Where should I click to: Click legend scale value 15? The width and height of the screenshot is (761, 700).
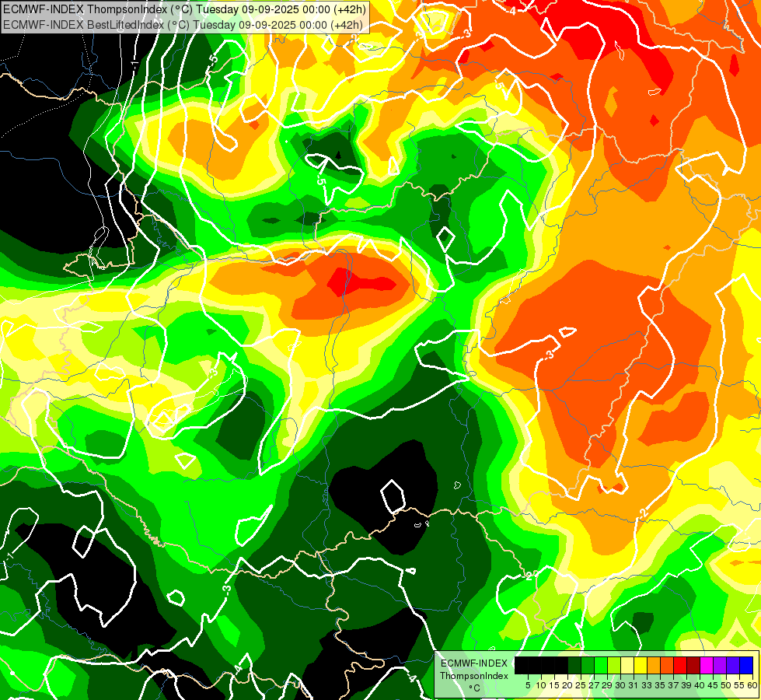click(554, 685)
